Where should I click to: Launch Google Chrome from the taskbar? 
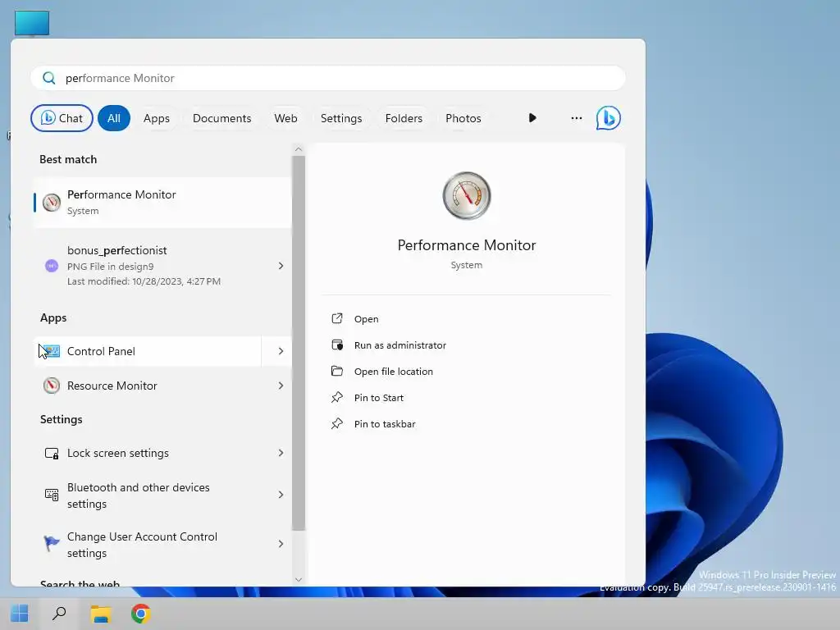[141, 614]
